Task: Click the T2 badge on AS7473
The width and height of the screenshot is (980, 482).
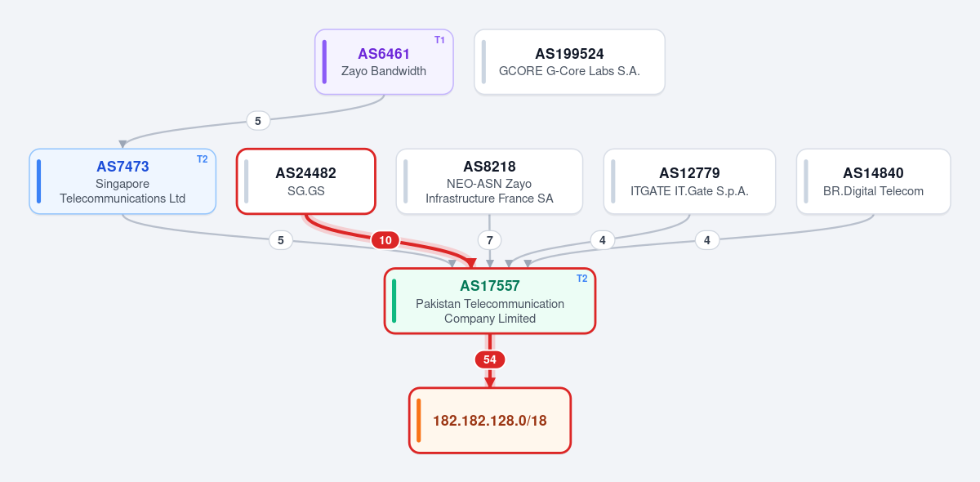Action: click(202, 159)
